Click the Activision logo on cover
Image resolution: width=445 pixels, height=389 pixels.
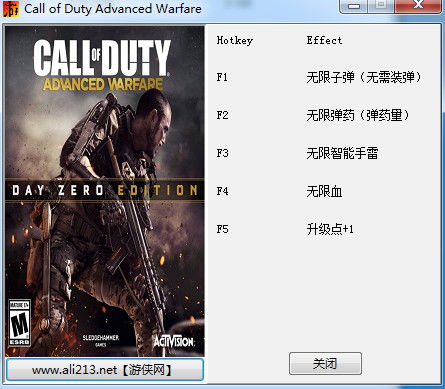click(x=174, y=341)
